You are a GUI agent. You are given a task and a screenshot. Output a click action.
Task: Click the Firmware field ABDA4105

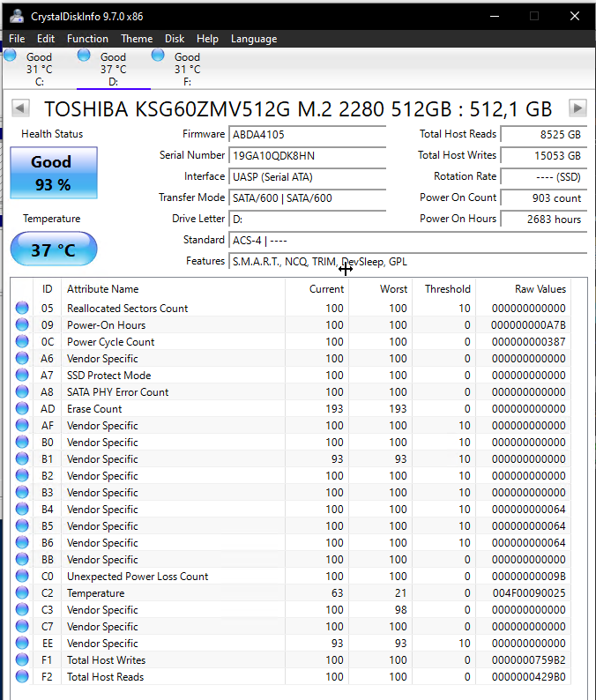pyautogui.click(x=307, y=134)
